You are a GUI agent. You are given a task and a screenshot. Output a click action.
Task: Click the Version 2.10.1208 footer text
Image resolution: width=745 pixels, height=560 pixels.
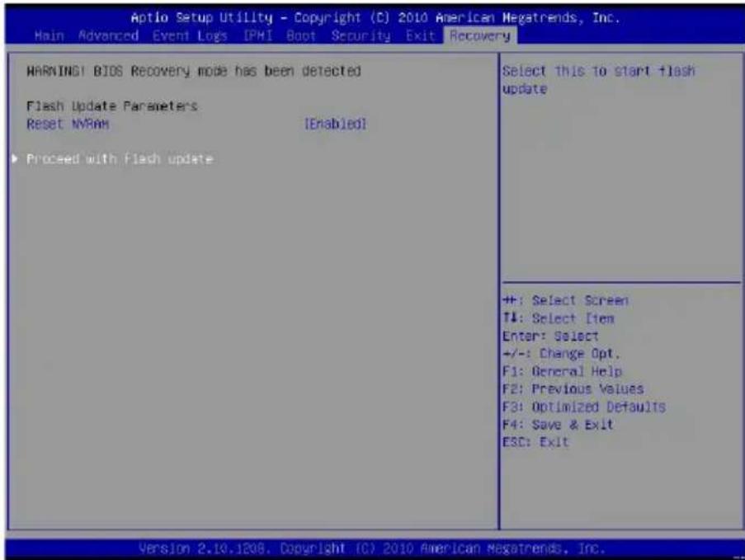tap(372, 548)
